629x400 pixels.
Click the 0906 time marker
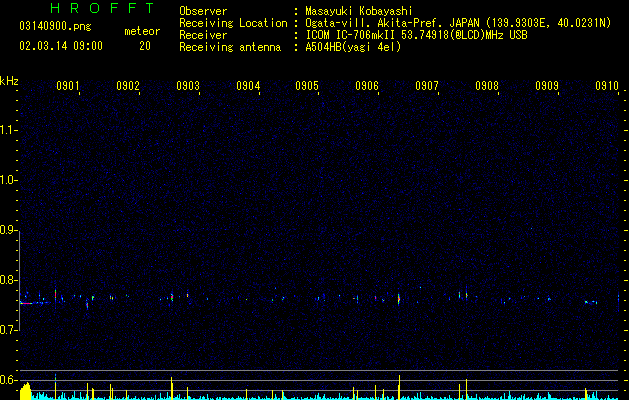coord(367,86)
